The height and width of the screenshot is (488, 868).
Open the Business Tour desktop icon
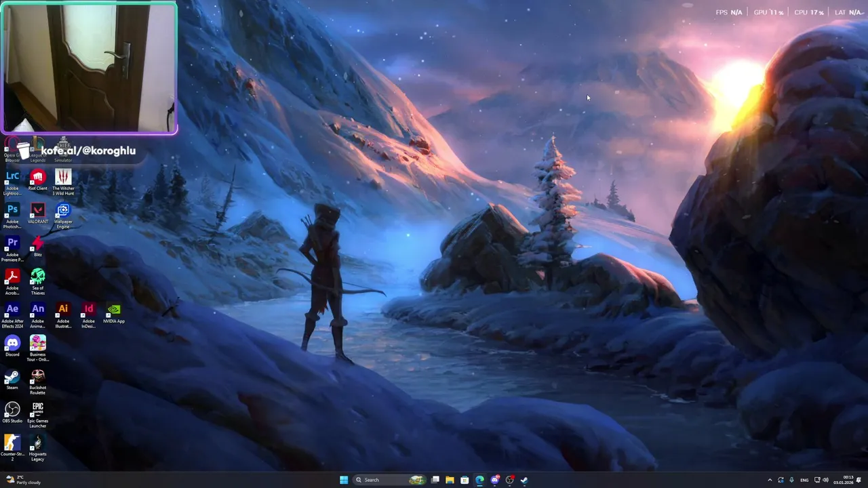click(x=37, y=348)
